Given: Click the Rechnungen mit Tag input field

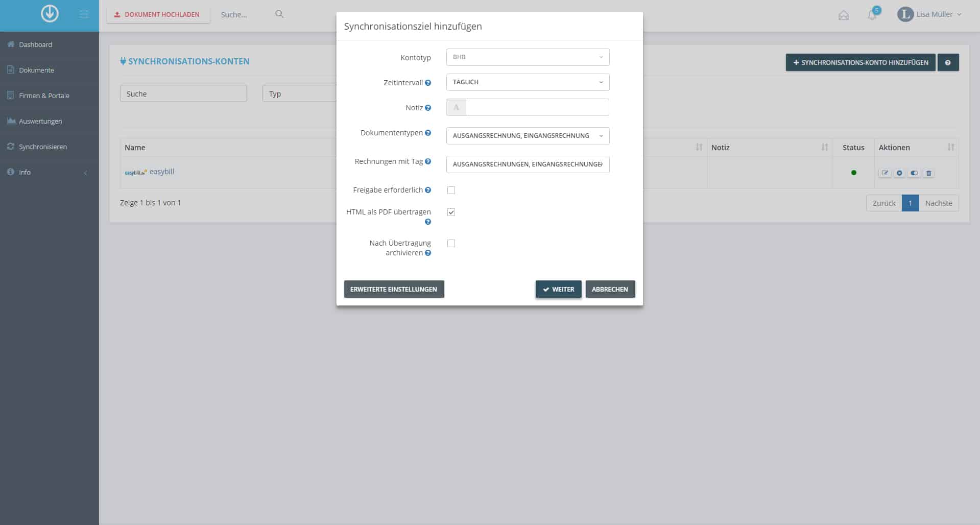Looking at the screenshot, I should pyautogui.click(x=528, y=164).
